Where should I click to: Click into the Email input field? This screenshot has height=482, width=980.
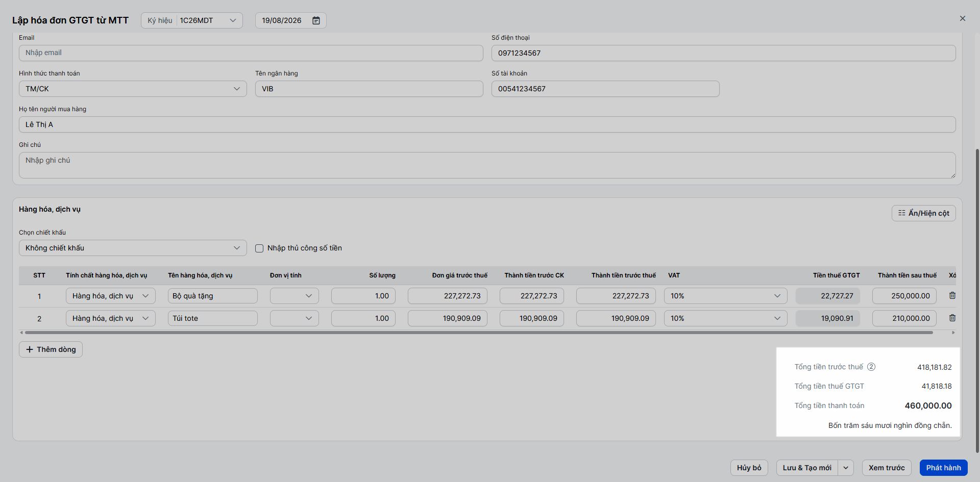251,53
